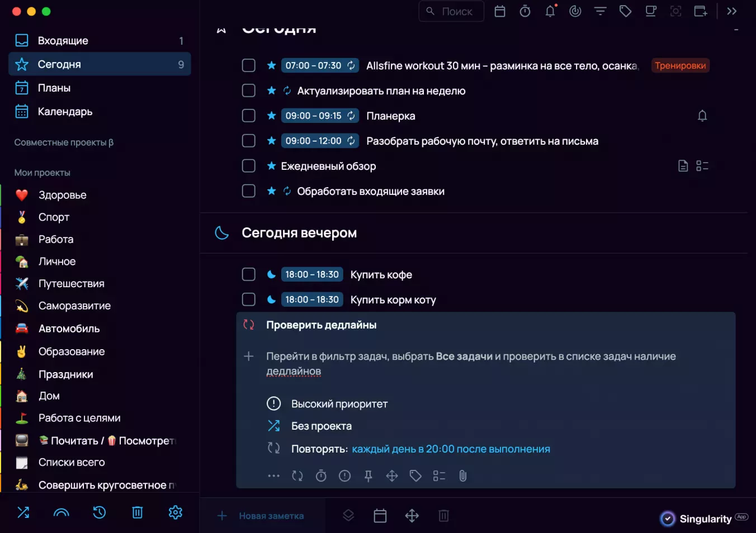Viewport: 756px width, 533px height.
Task: Click the 07:00 - 07:30 time badge
Action: click(320, 65)
